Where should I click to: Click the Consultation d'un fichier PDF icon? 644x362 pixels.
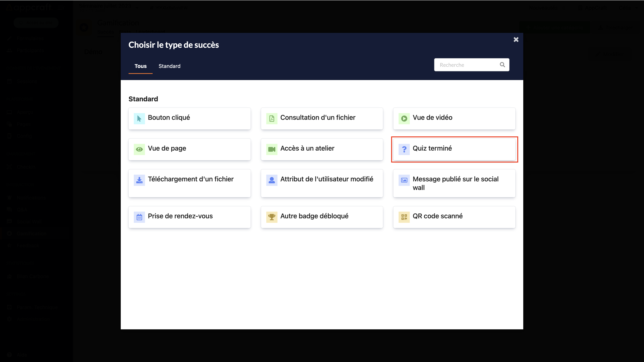272,119
